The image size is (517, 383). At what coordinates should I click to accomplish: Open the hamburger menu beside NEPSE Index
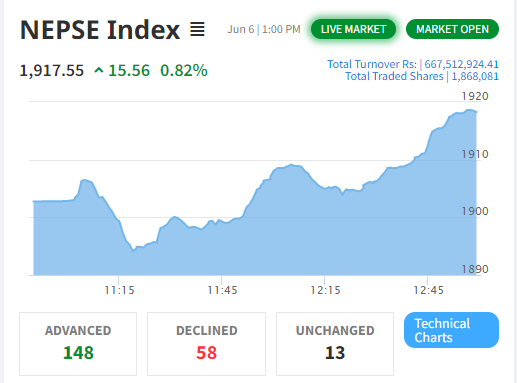pyautogui.click(x=197, y=29)
